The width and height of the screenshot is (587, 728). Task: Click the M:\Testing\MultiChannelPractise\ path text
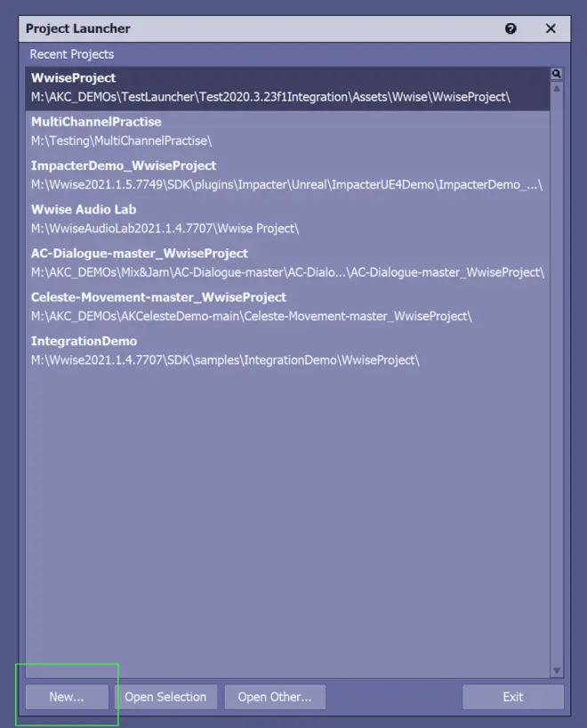[x=122, y=141]
